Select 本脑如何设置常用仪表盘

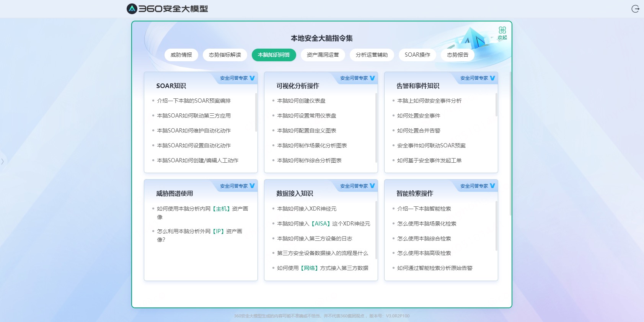point(307,116)
